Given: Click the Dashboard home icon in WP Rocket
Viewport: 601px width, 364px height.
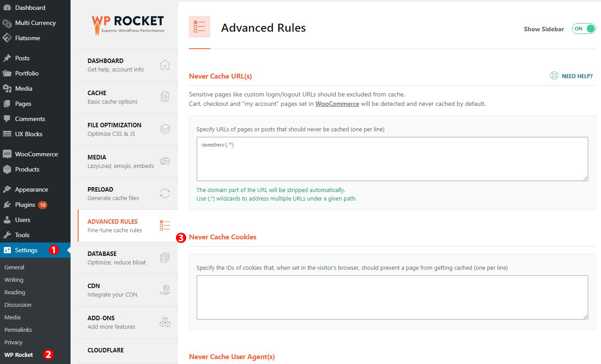Looking at the screenshot, I should coord(165,65).
